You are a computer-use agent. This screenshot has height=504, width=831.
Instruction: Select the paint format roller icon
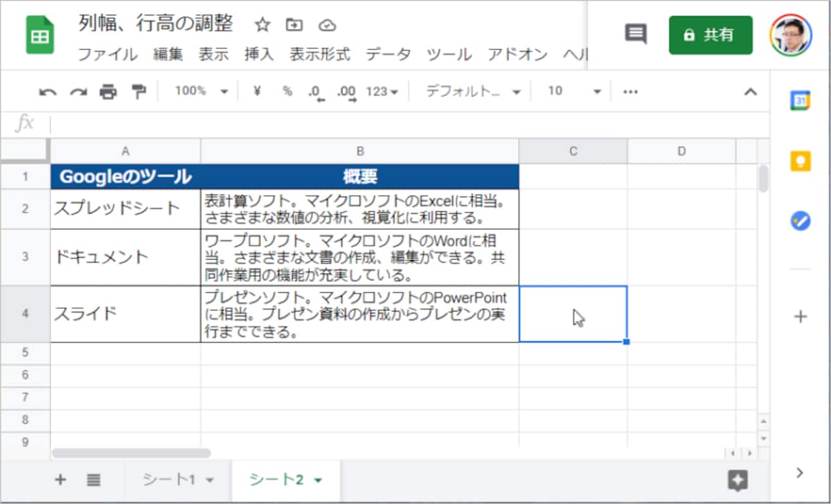138,91
